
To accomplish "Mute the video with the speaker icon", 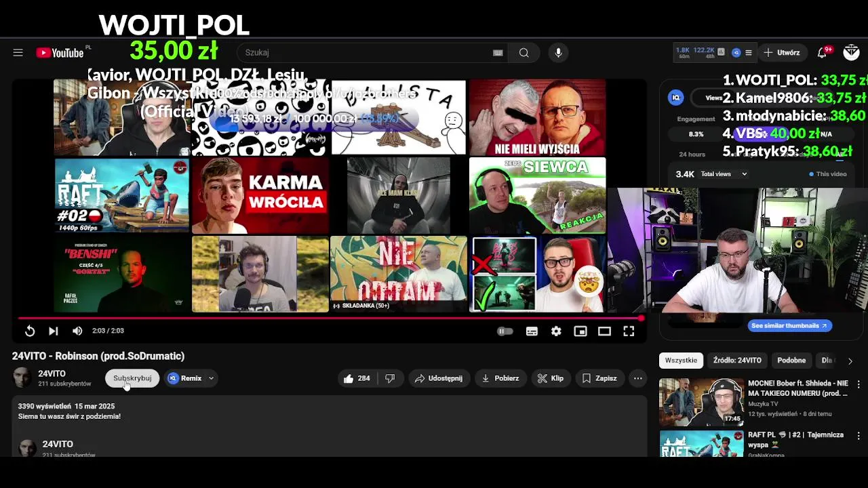I will pos(77,331).
